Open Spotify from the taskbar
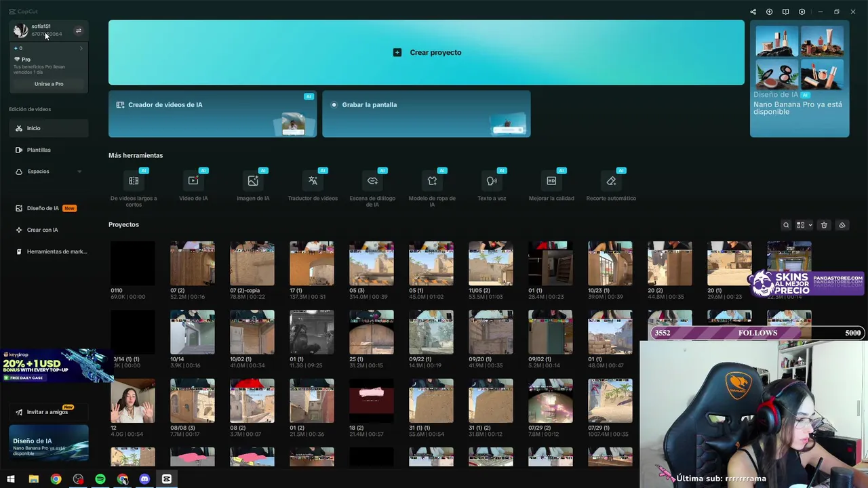Image resolution: width=868 pixels, height=488 pixels. coord(100,479)
